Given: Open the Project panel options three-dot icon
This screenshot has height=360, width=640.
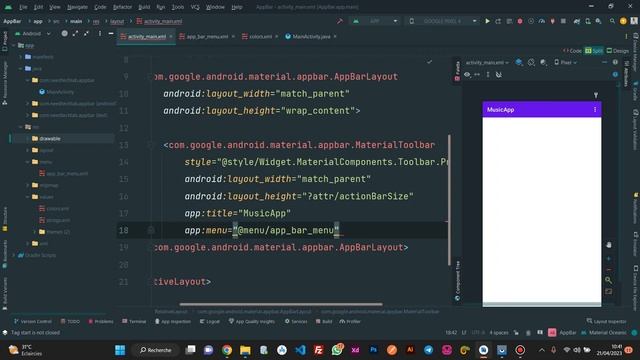Looking at the screenshot, I should pos(100,33).
